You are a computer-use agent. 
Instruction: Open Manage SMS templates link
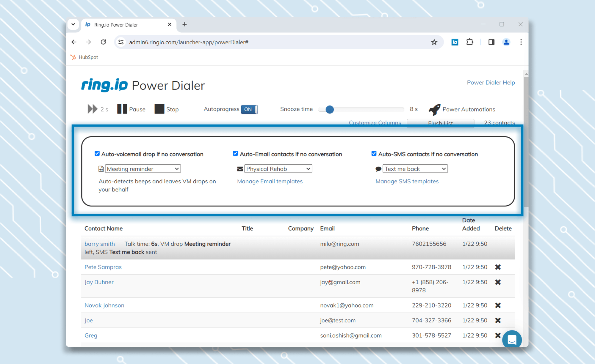(407, 181)
